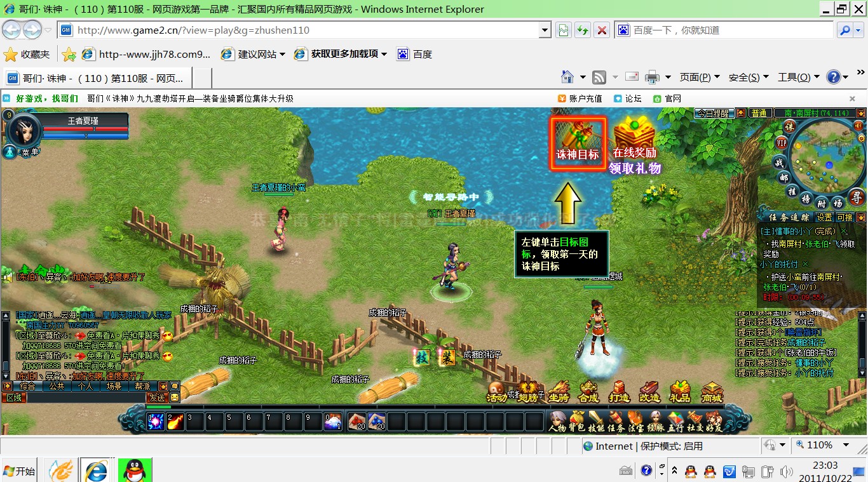Select the 帮派 chat tab
868x482 pixels.
(x=142, y=386)
